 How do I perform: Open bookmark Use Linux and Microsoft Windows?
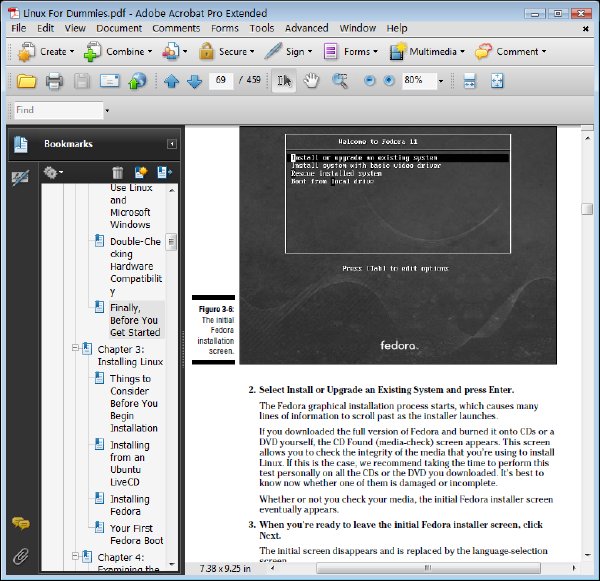(x=130, y=206)
